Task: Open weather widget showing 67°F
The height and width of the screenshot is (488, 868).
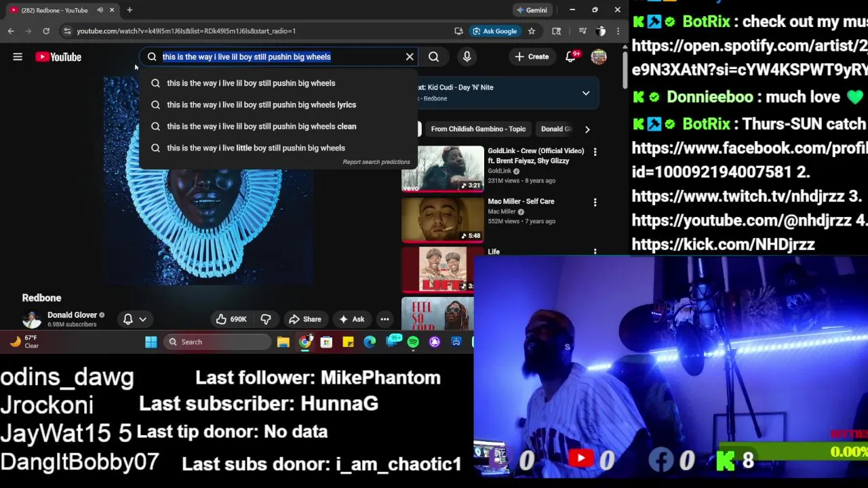Action: point(24,342)
